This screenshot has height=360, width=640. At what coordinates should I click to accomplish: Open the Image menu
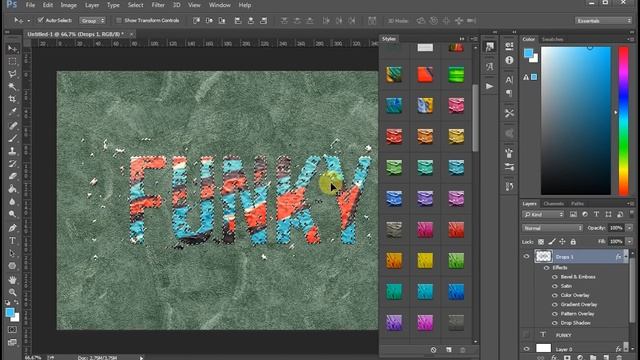coord(69,5)
